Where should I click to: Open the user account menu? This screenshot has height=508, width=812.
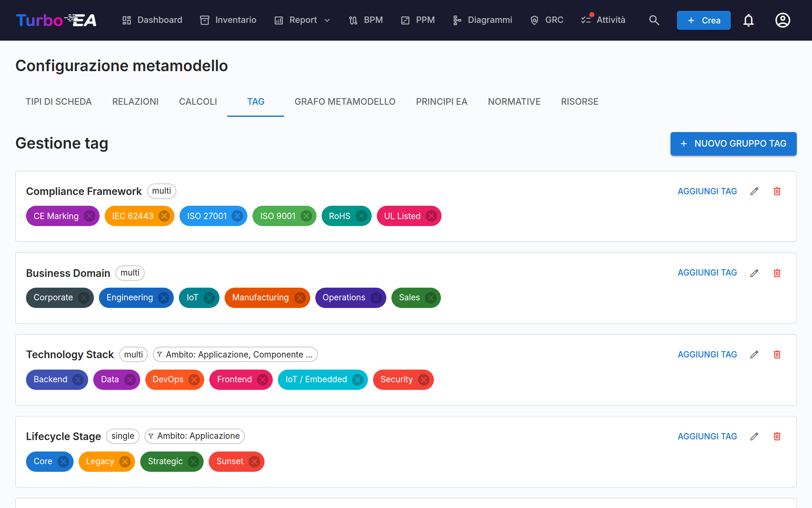pos(783,20)
